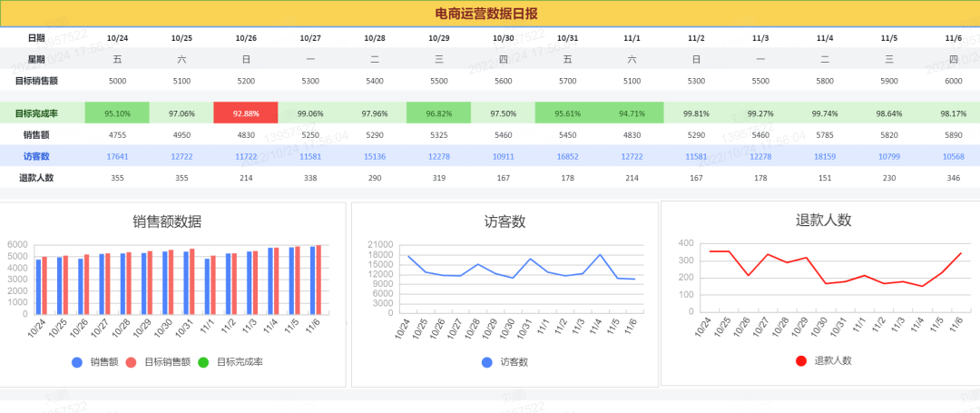Select the 4950 sales amount cell
The width and height of the screenshot is (980, 413).
[x=181, y=134]
